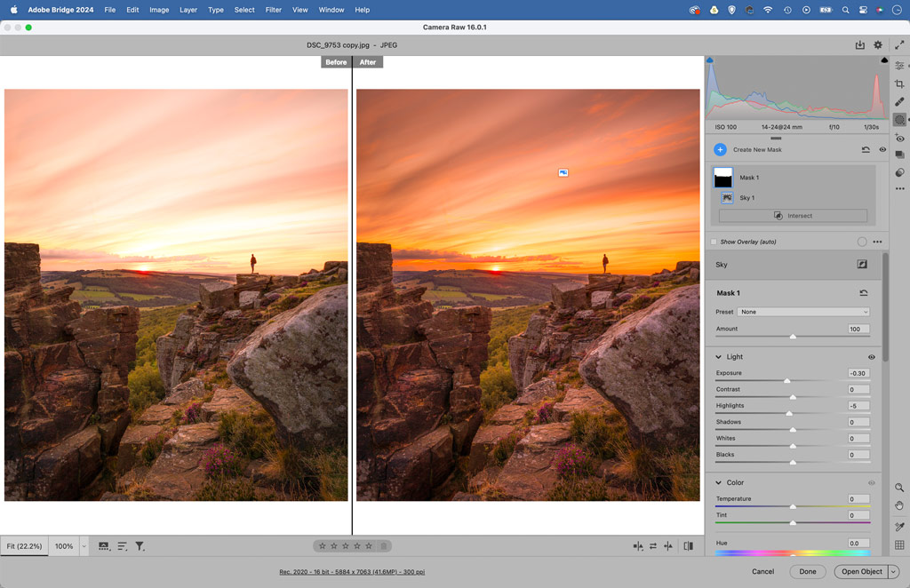
Task: Open the Edit panel sliders icon
Action: [x=899, y=66]
